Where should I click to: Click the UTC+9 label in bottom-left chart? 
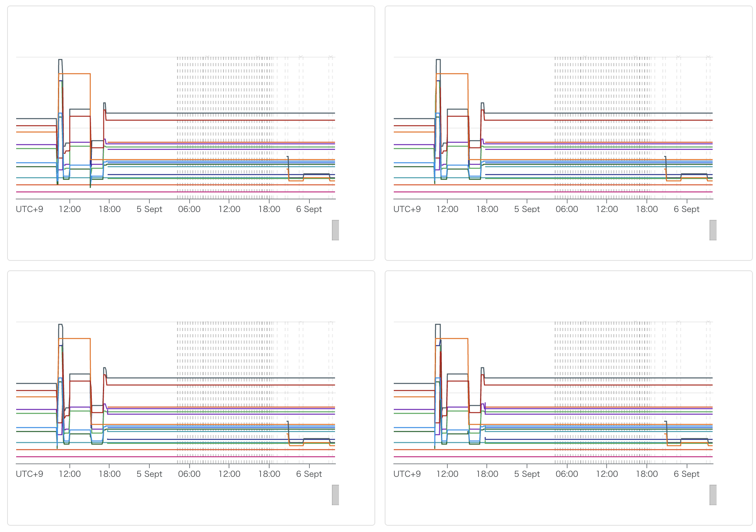pyautogui.click(x=30, y=474)
